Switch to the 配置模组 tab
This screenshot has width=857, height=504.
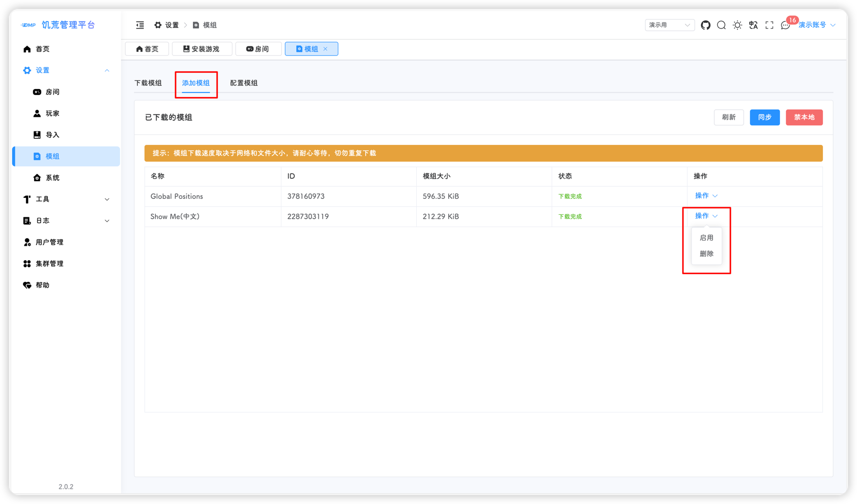(x=243, y=83)
